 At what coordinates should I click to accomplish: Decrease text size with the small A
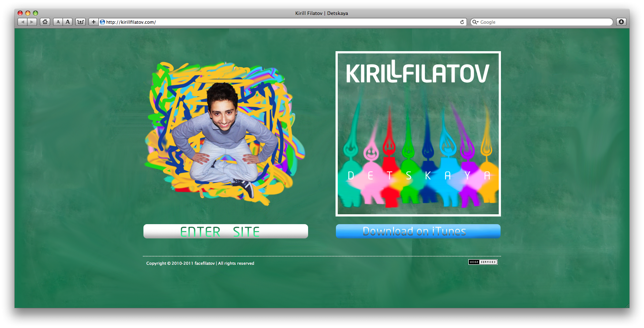click(58, 22)
